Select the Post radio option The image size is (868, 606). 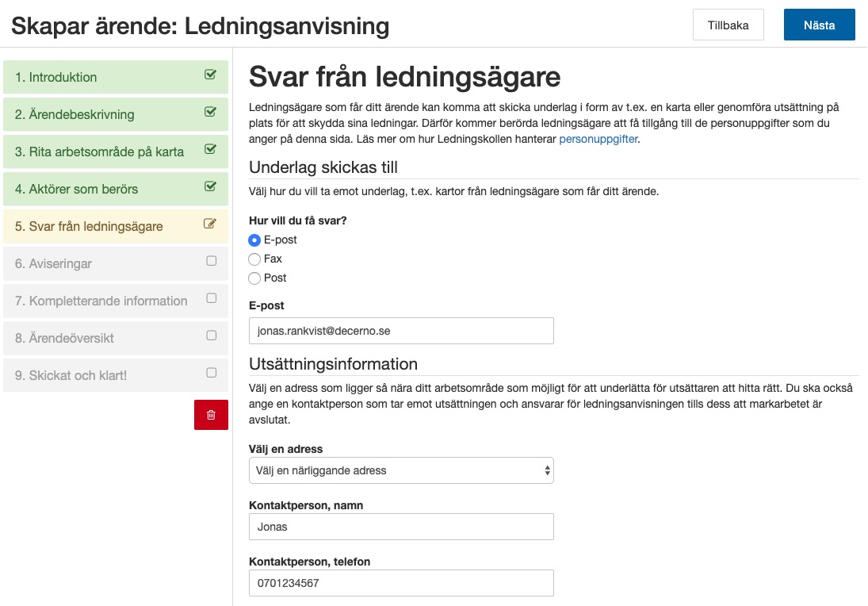click(254, 278)
